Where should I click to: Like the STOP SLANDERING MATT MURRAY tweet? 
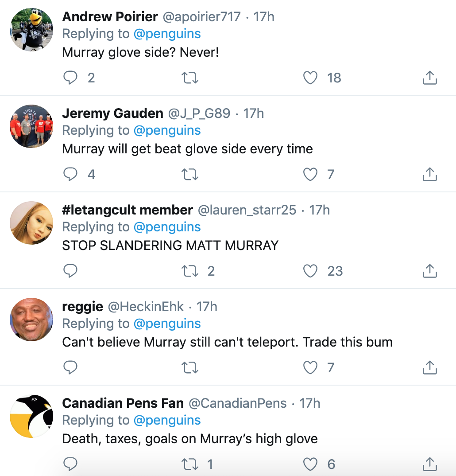coord(310,271)
